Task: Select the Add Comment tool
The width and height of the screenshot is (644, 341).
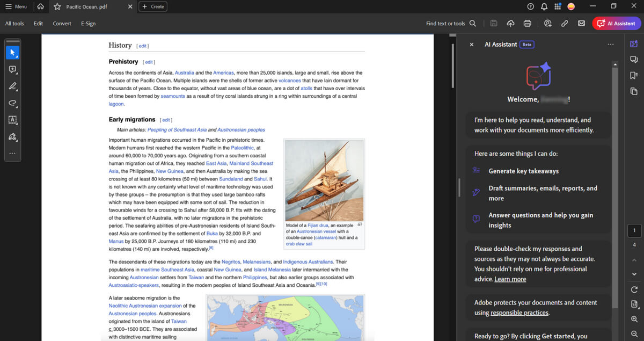Action: (x=13, y=69)
